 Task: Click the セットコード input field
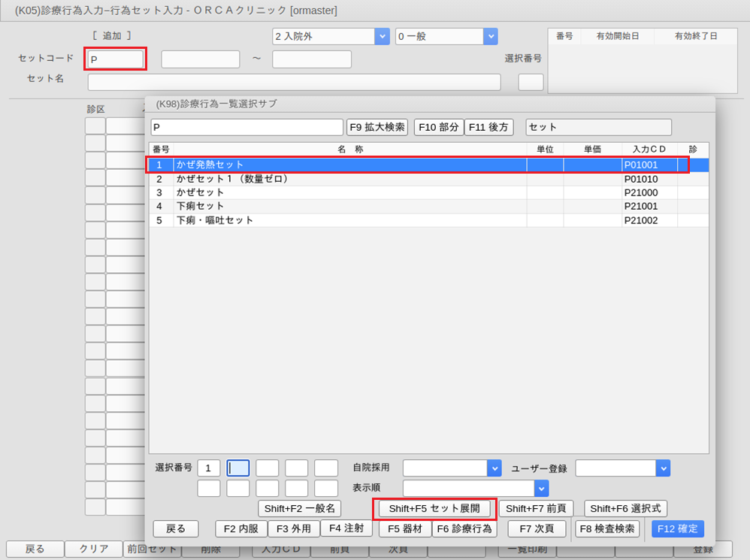pos(116,59)
